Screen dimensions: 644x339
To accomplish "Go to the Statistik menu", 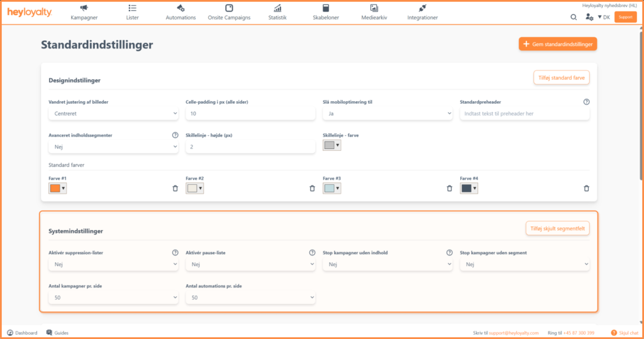I will pos(277,13).
